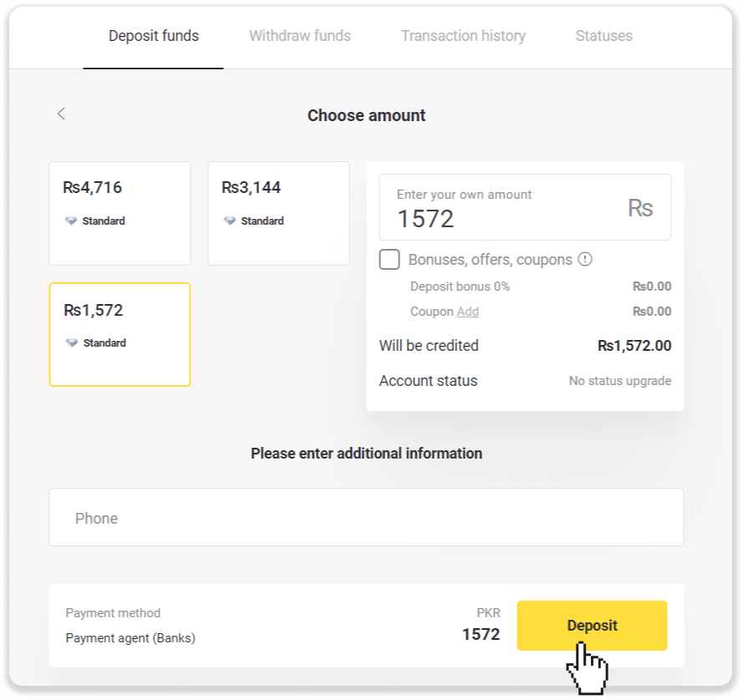Switch to Withdraw funds tab
The image size is (743, 700).
click(x=299, y=36)
